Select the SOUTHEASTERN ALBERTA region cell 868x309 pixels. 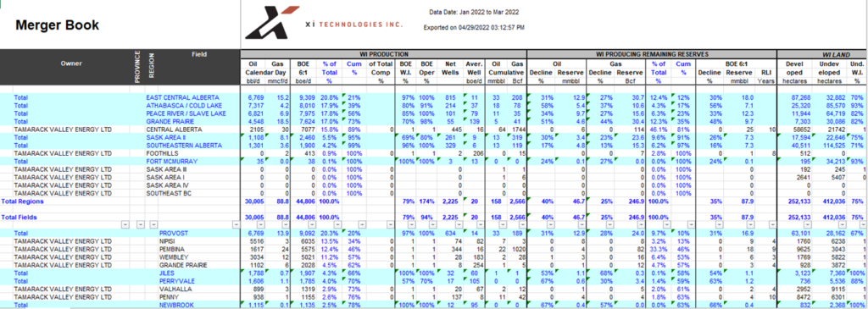[x=183, y=145]
